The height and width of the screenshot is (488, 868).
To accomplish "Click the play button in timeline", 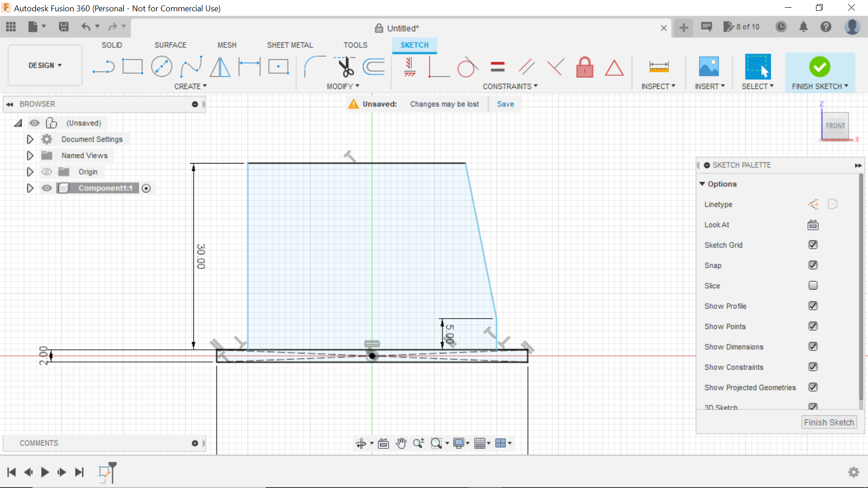I will (45, 471).
